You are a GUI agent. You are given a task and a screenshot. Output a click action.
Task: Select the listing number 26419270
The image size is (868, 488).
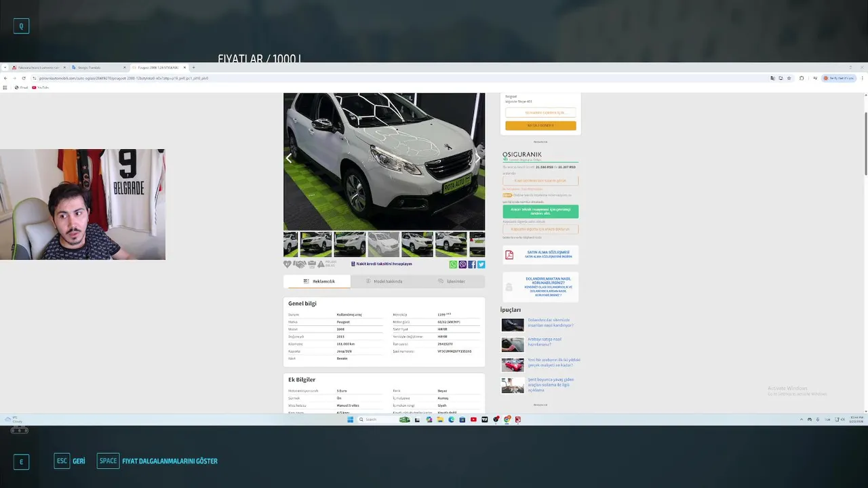click(444, 344)
